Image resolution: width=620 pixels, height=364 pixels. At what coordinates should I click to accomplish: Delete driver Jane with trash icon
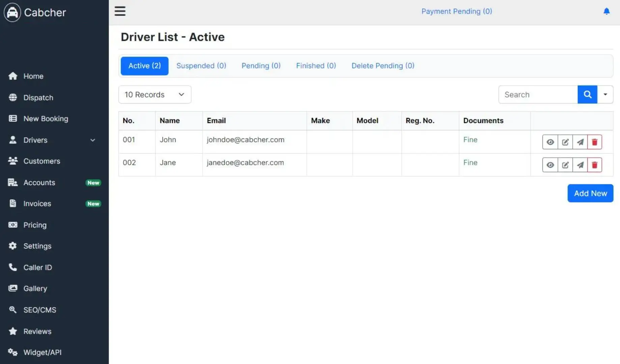pyautogui.click(x=594, y=165)
